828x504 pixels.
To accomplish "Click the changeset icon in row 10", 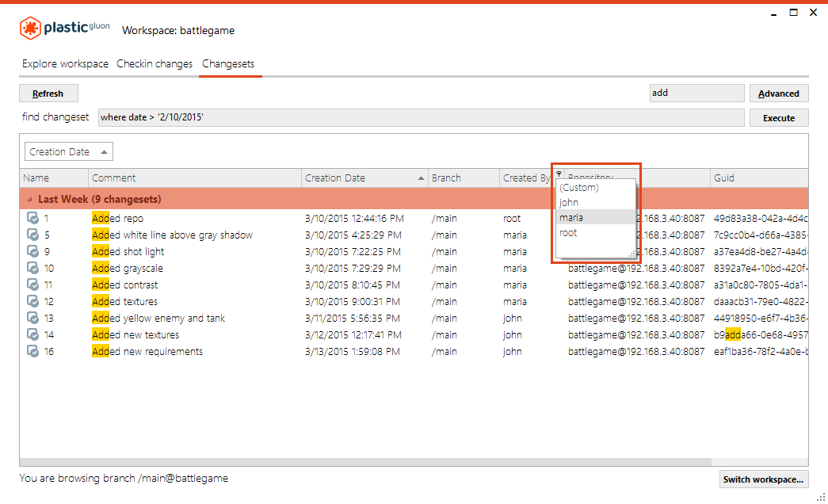I will pyautogui.click(x=32, y=268).
